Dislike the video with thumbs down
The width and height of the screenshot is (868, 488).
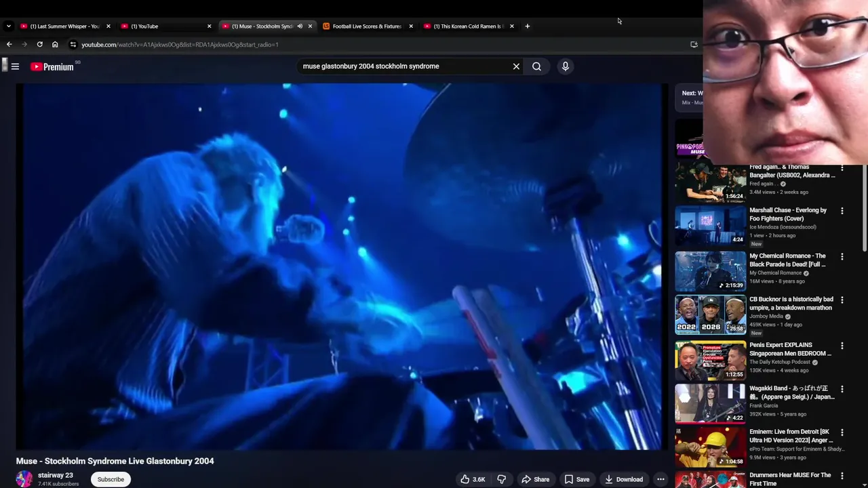pyautogui.click(x=502, y=479)
